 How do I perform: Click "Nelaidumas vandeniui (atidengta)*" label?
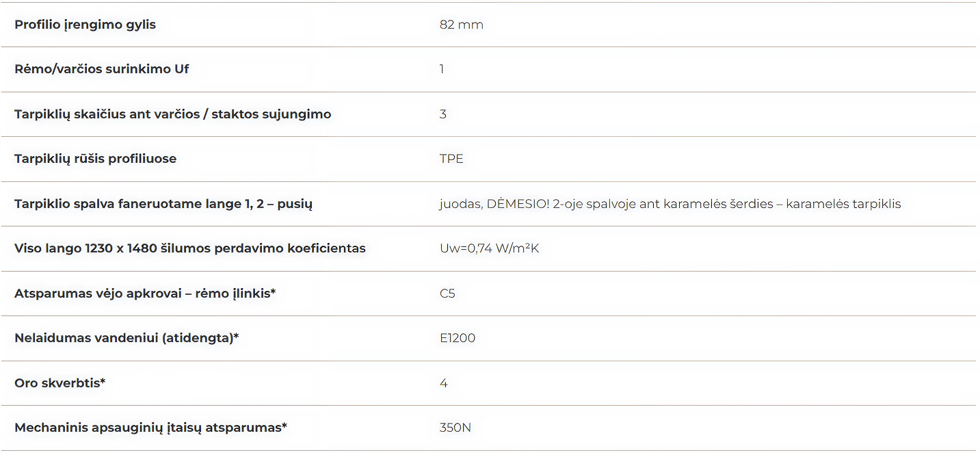[x=127, y=338]
